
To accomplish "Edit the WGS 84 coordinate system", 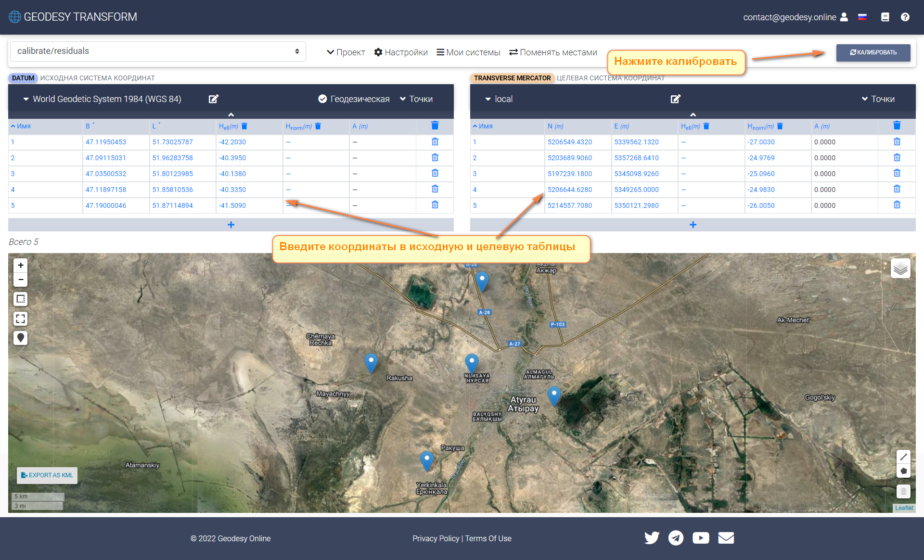I will point(213,99).
